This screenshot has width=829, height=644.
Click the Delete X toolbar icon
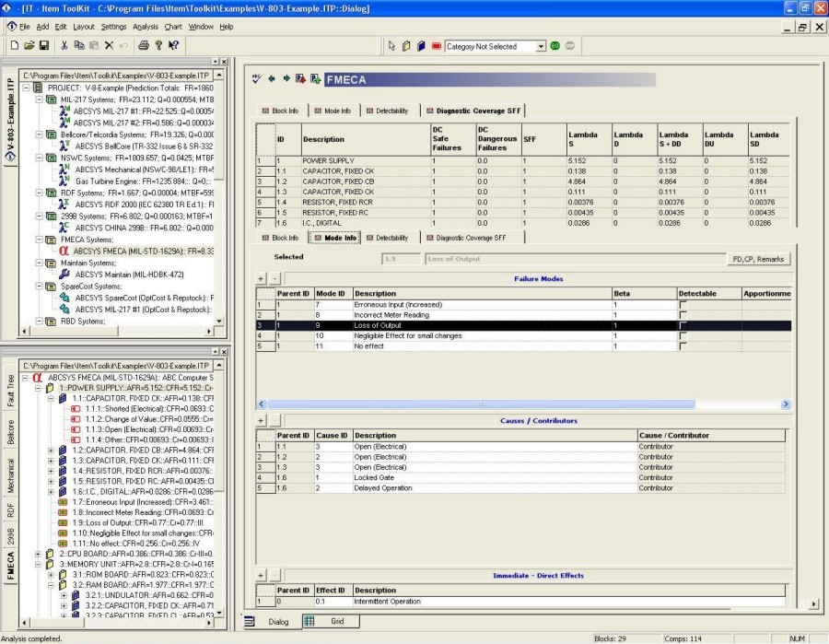(109, 45)
